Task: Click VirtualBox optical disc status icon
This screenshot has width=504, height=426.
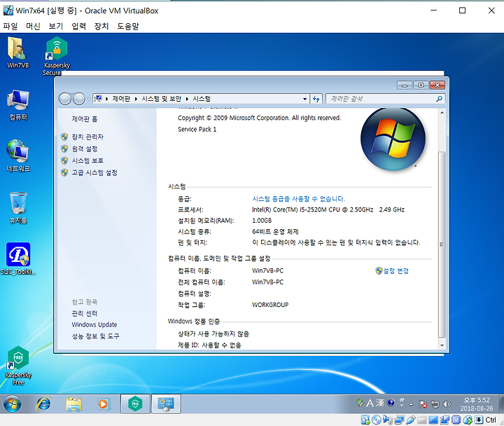Action: pos(376,420)
